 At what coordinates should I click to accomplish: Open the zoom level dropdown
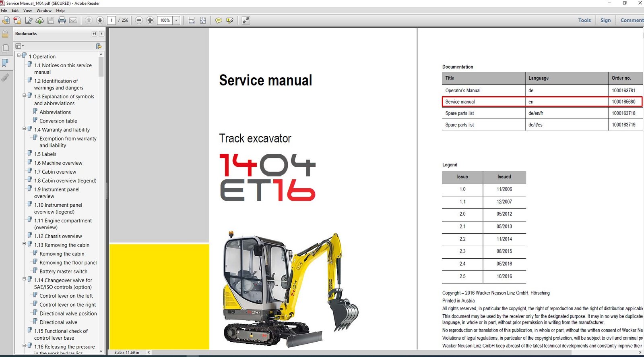click(176, 20)
